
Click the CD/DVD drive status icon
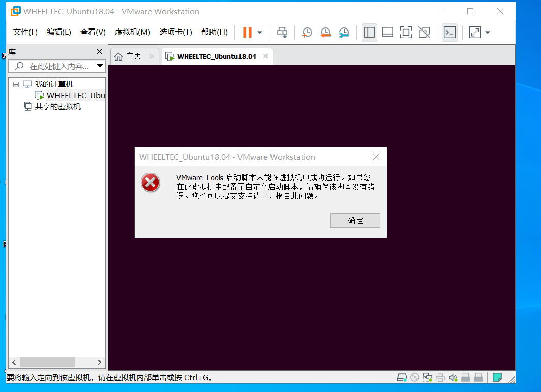(415, 377)
